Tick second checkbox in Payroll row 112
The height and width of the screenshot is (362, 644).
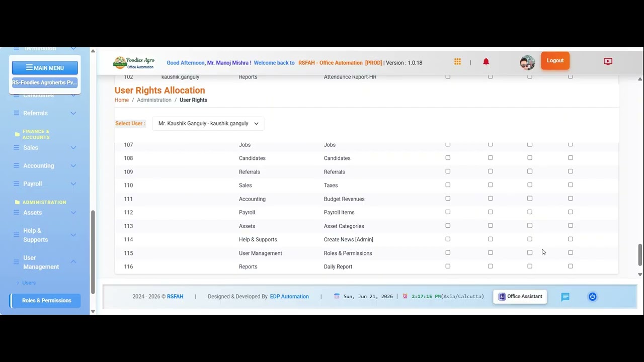[491, 212]
